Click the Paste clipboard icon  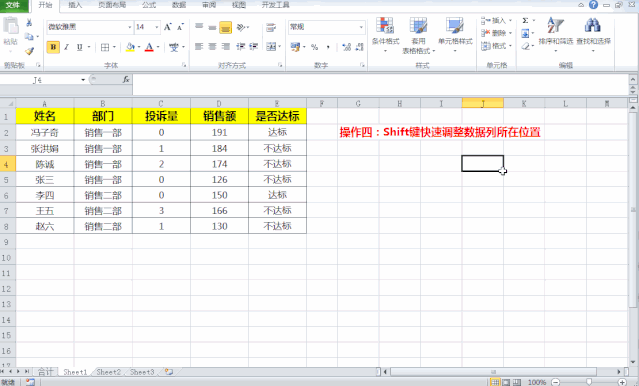click(x=11, y=26)
